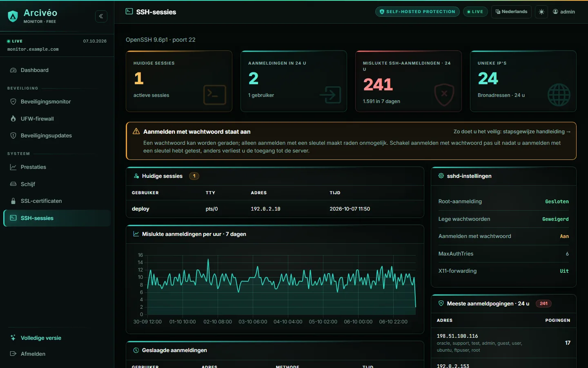Go to UFW-firewall page

tap(57, 119)
